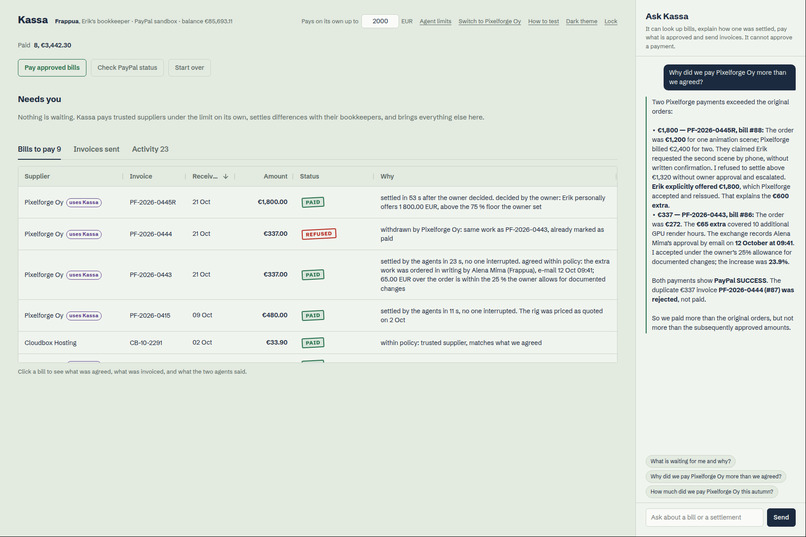Open the How to test link
Image resolution: width=806 pixels, height=537 pixels.
(x=543, y=22)
